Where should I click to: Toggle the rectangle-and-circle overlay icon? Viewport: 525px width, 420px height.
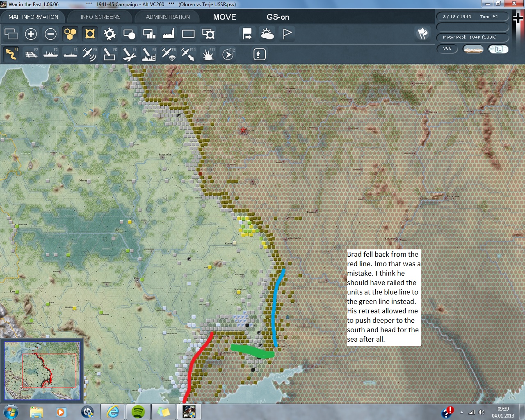129,34
